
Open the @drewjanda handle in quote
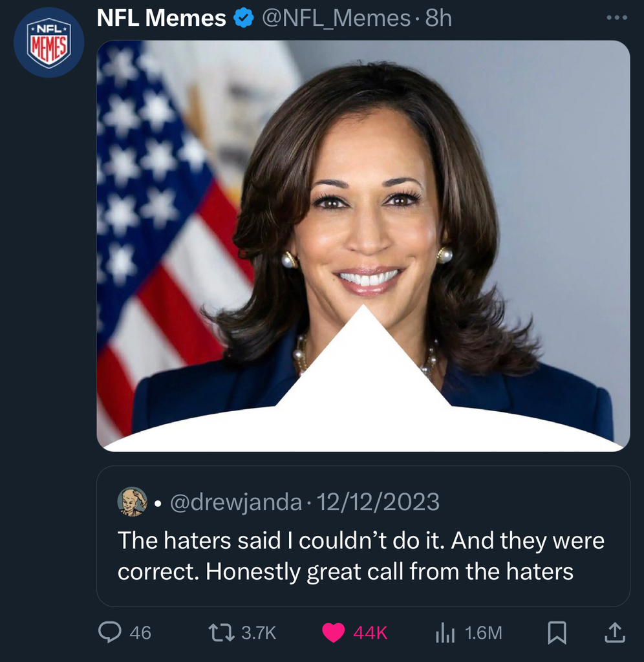click(x=235, y=502)
